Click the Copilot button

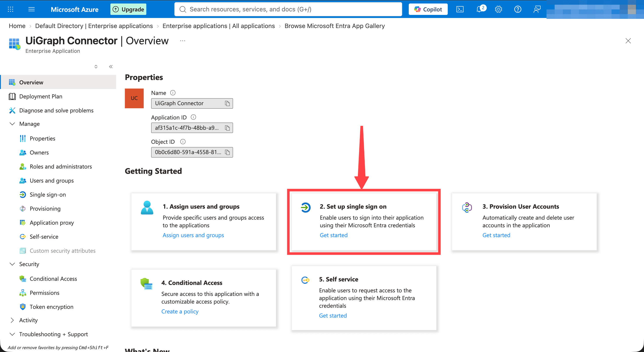428,9
